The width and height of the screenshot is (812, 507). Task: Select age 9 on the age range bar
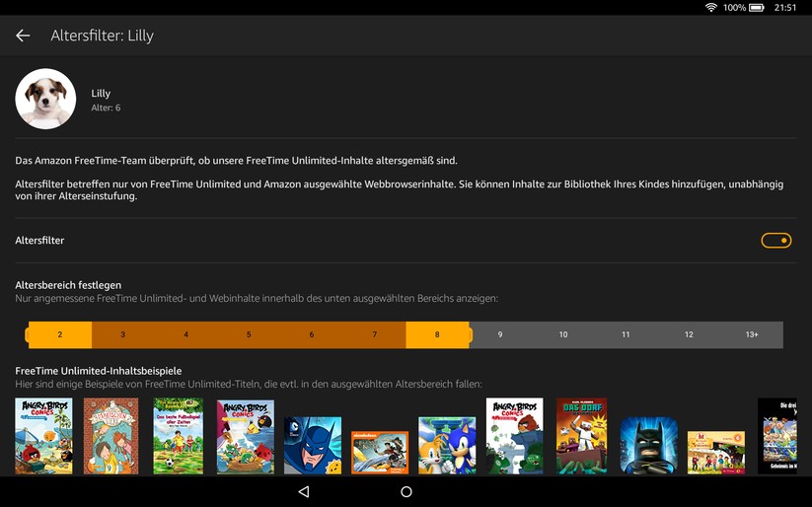coord(500,335)
